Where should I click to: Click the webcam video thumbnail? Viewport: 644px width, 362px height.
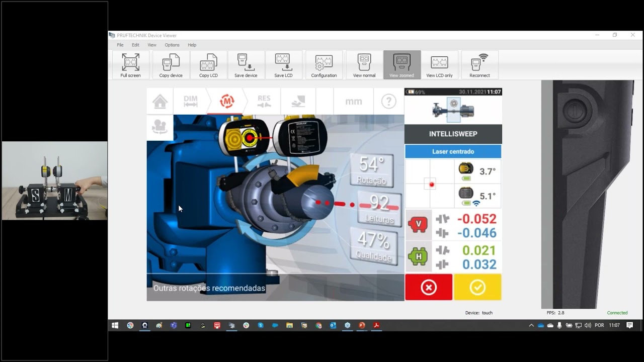coord(54,180)
